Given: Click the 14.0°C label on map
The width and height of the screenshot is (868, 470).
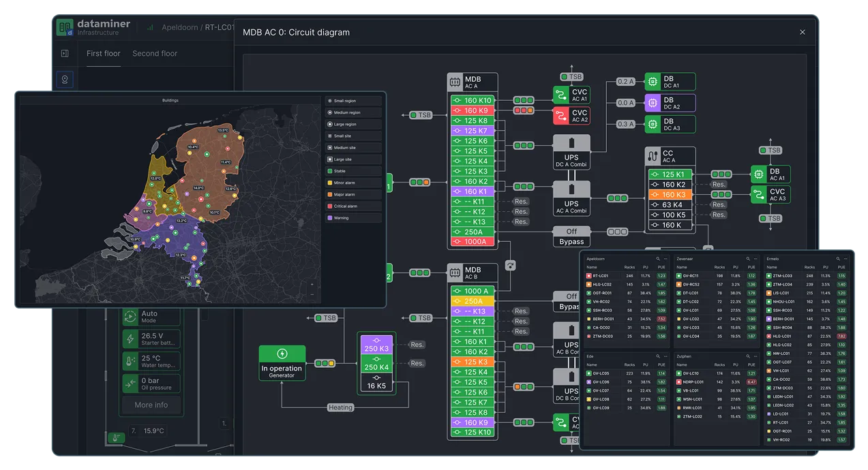Looking at the screenshot, I should pos(198,188).
